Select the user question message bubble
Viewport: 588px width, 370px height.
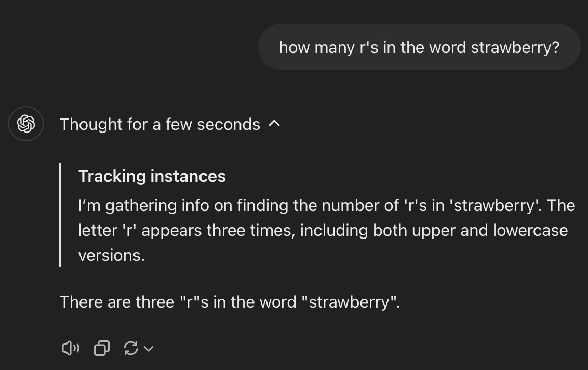(x=419, y=47)
